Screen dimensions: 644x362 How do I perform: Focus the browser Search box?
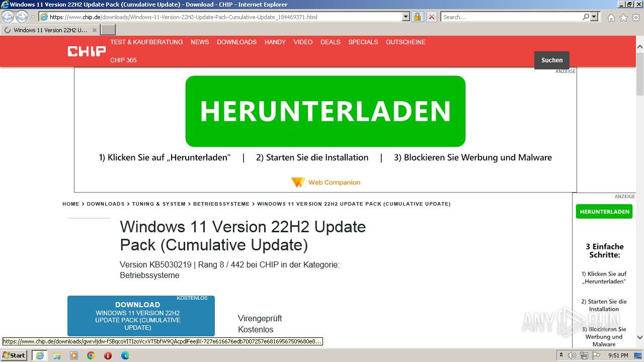(511, 17)
